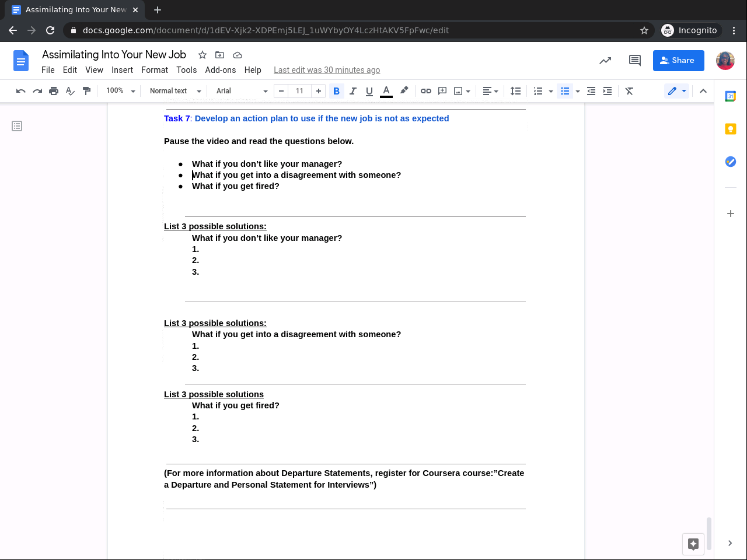Go back in browser
This screenshot has height=560, width=747.
(13, 30)
